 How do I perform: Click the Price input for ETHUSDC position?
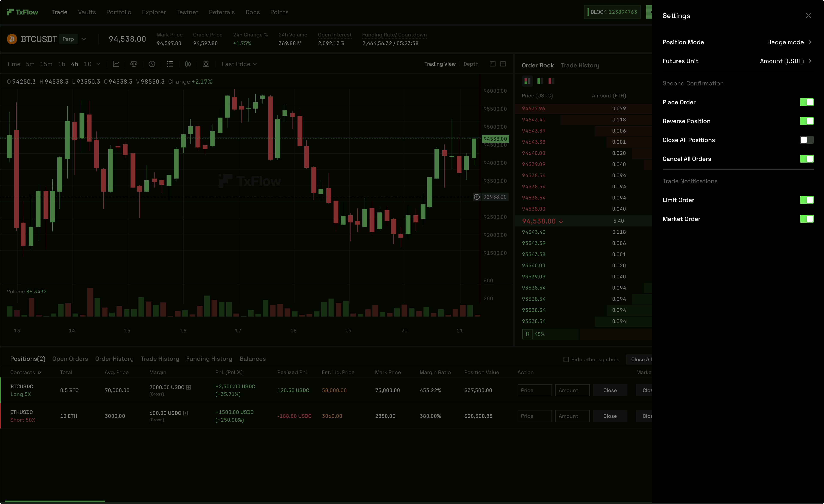tap(534, 416)
